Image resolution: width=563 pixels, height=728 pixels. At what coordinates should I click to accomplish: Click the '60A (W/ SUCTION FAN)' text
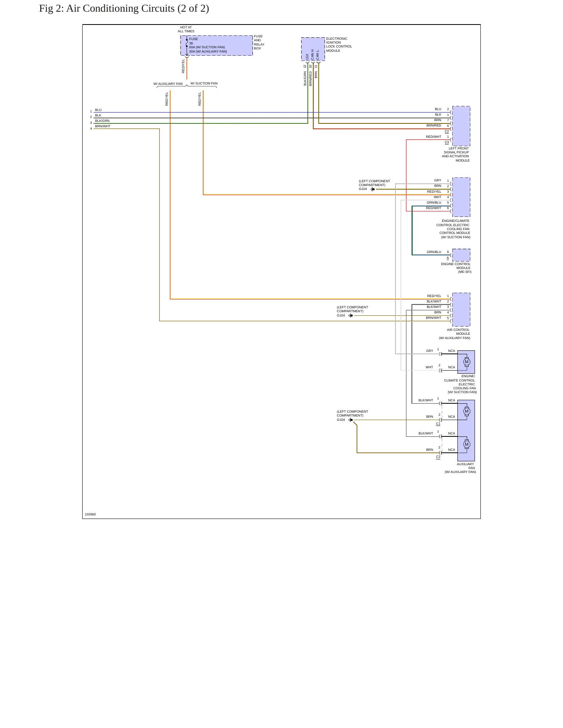click(207, 47)
